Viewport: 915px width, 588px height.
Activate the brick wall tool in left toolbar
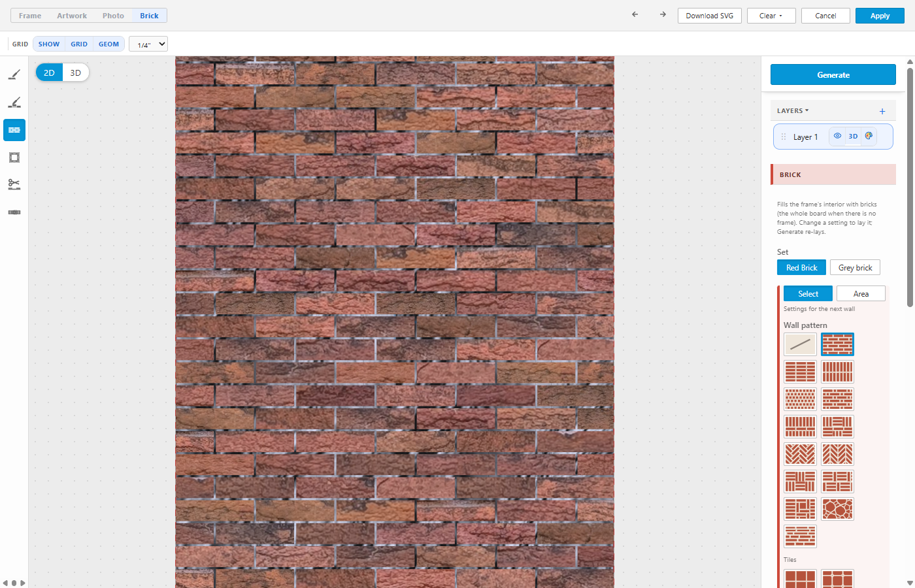[x=14, y=130]
